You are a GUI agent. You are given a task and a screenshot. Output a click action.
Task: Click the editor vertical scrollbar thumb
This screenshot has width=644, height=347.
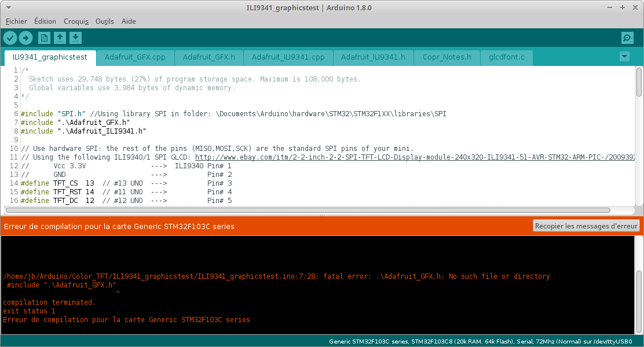point(639,83)
